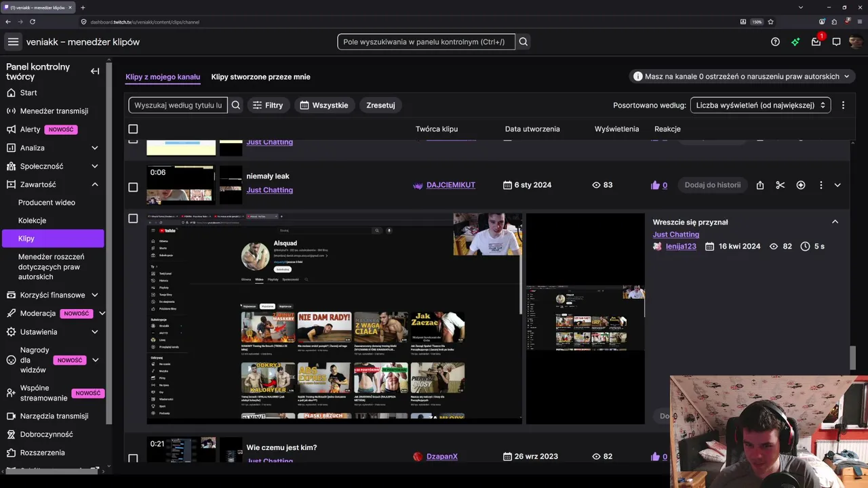868x488 pixels.
Task: Open the whispers chat bubble icon
Action: (x=836, y=42)
